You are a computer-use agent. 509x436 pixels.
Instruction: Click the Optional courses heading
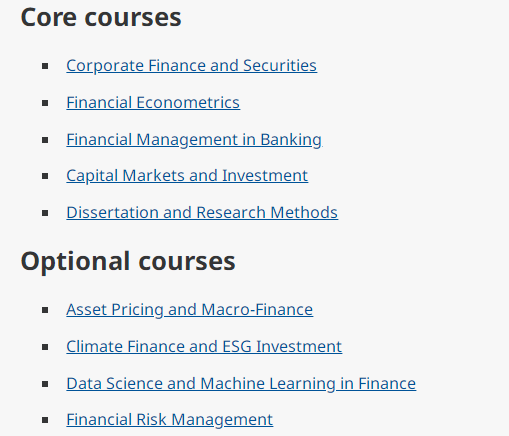128,261
